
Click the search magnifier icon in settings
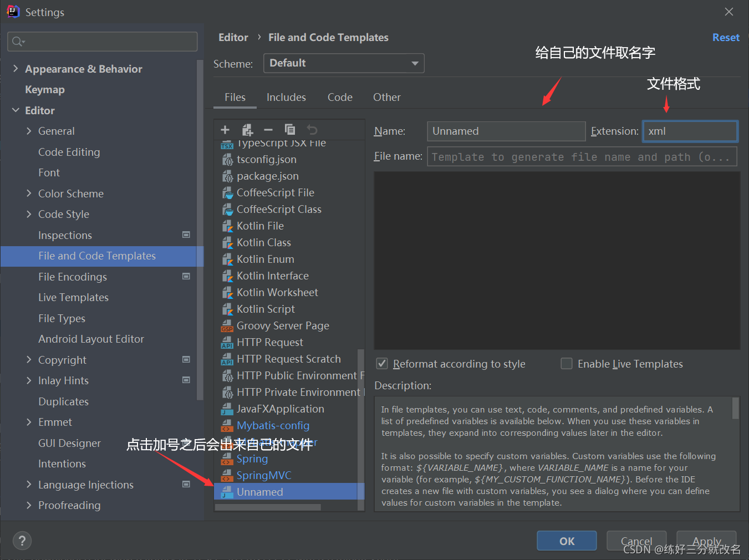18,42
